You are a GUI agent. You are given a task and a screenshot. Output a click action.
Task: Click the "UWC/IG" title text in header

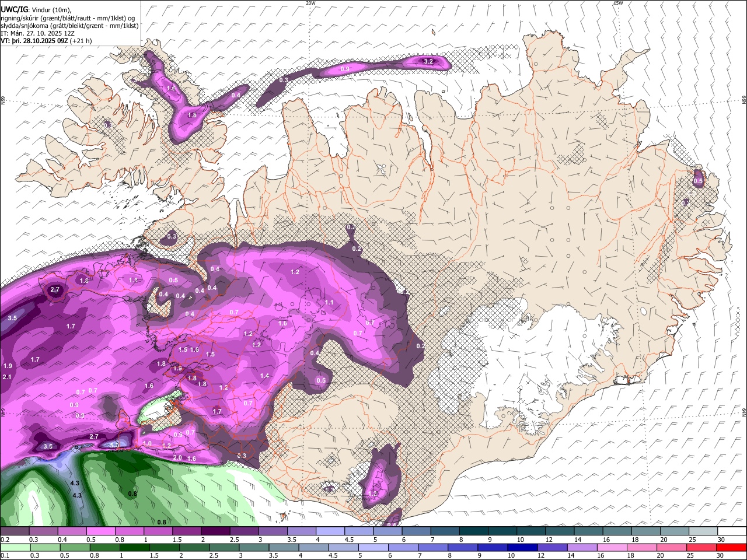(14, 9)
